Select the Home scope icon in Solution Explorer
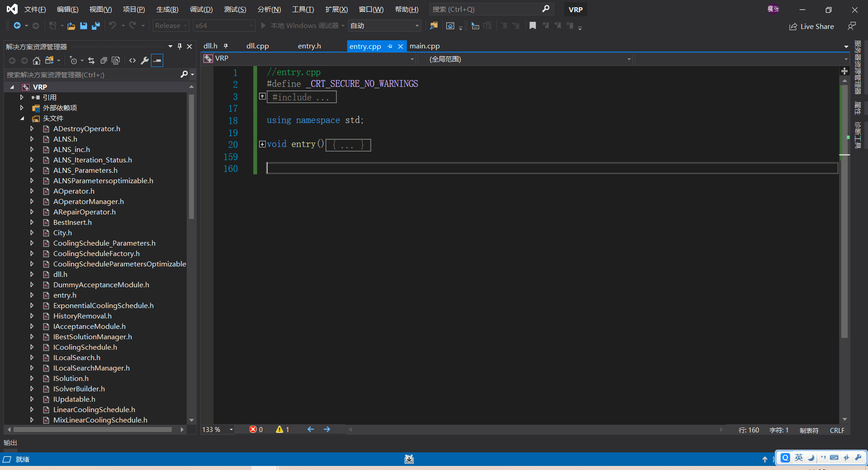Screen dimensions: 868x470 [36, 60]
